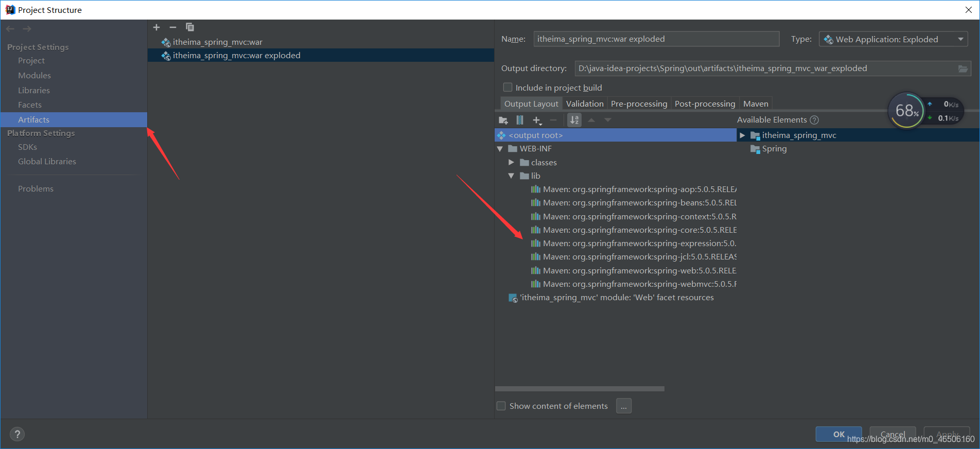The width and height of the screenshot is (980, 449).
Task: Open the Type dropdown Web Application Exploded
Action: pyautogui.click(x=893, y=39)
